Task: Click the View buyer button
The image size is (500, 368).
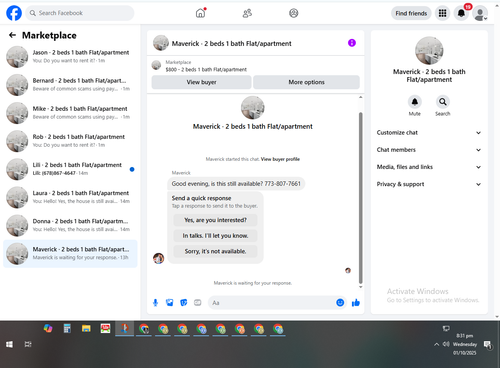Action: pos(201,82)
